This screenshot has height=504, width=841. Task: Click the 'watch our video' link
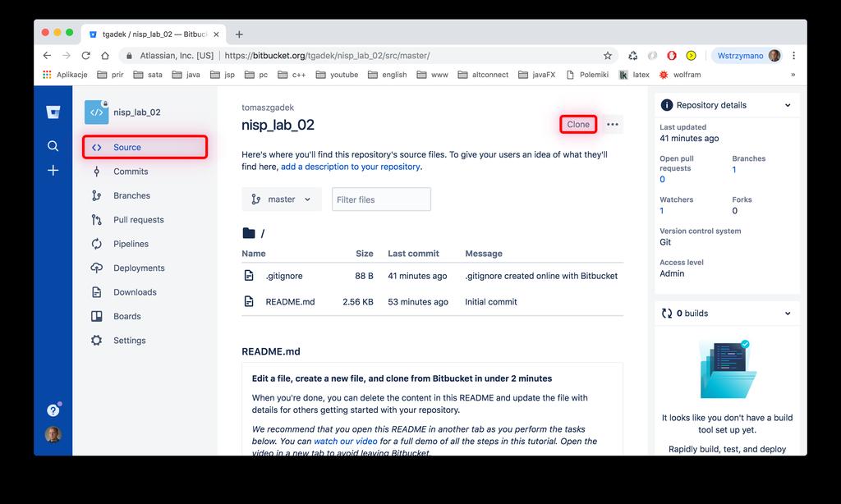[x=346, y=442]
